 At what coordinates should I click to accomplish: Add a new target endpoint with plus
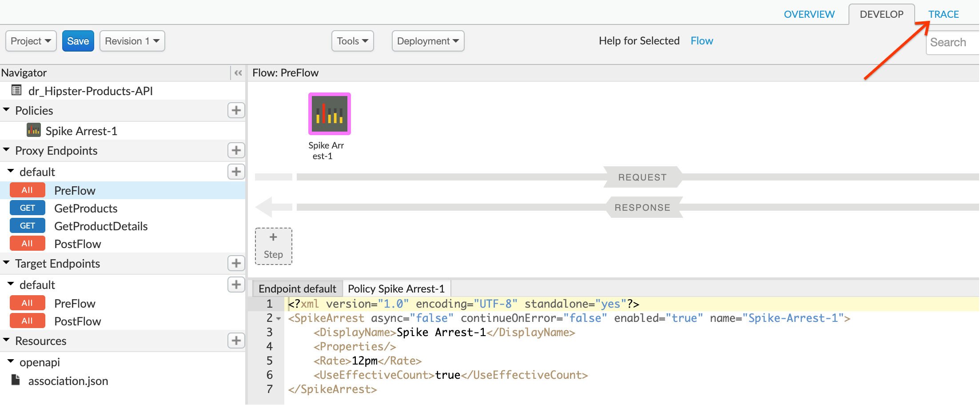coord(236,263)
